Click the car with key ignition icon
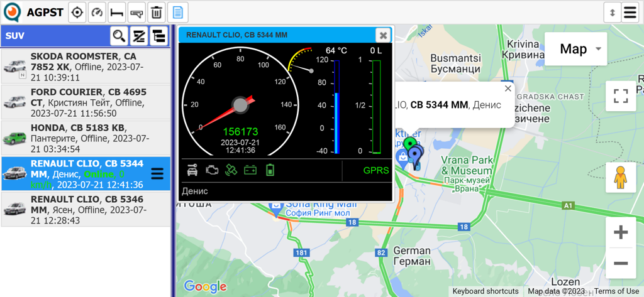This screenshot has width=644, height=297. coord(192,170)
